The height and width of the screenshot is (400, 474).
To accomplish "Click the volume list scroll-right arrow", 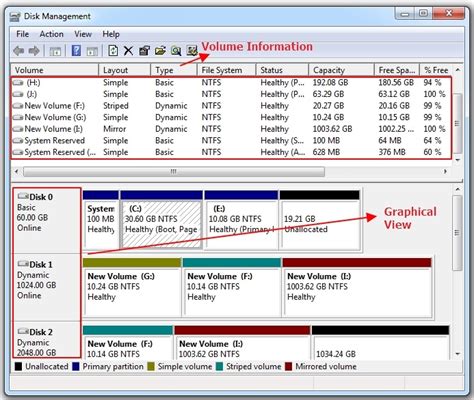I will coord(445,172).
